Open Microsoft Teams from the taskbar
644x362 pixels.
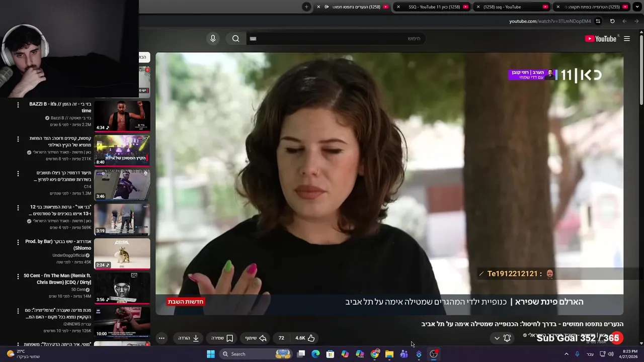[404, 354]
